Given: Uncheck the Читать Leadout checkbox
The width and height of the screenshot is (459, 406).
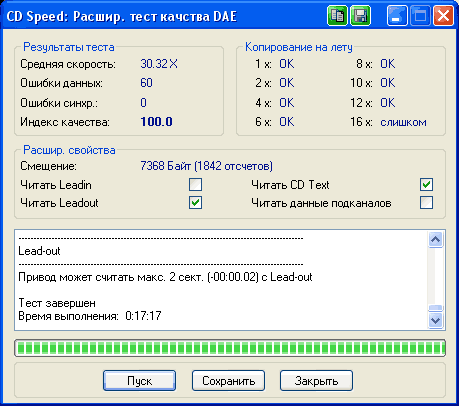Looking at the screenshot, I should tap(195, 203).
